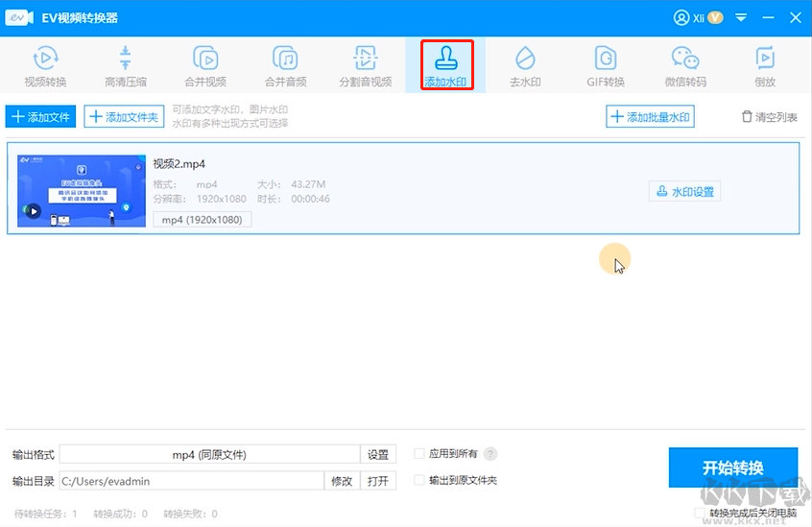812x527 pixels.
Task: Open the 倒放 reverse playback tool
Action: click(x=765, y=65)
